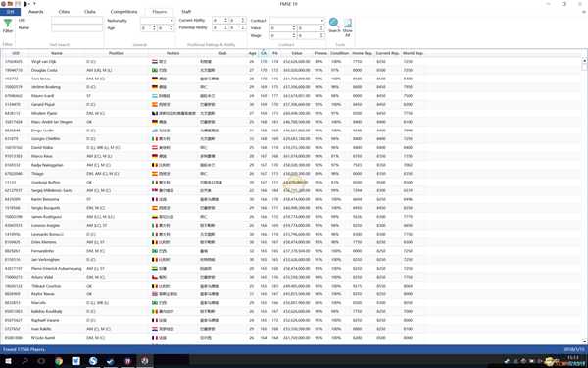The width and height of the screenshot is (588, 368).
Task: Switch to the Competitions tab
Action: point(123,12)
